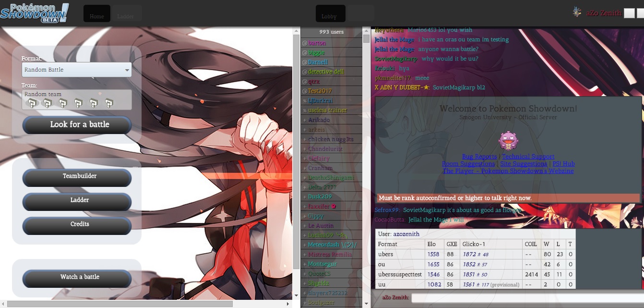Select user Montsegur in the user list

point(332,264)
